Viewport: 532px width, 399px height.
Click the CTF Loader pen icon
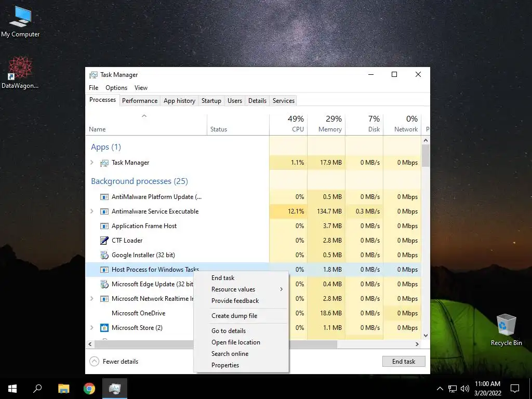104,241
